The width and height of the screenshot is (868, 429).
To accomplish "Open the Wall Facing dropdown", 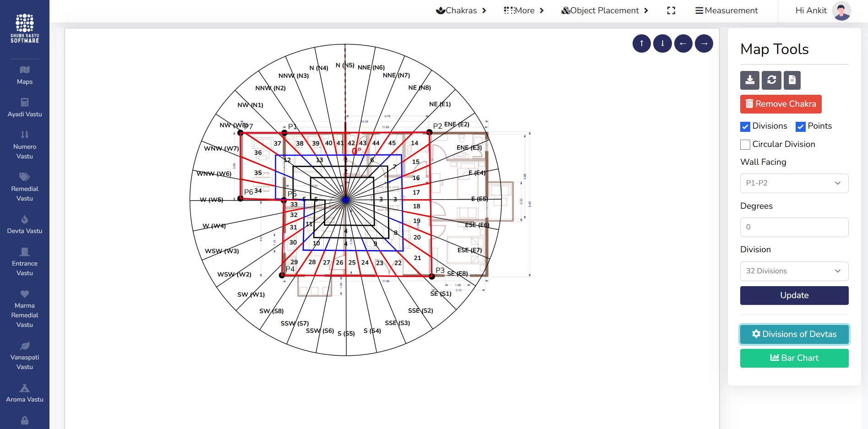I will pos(794,183).
